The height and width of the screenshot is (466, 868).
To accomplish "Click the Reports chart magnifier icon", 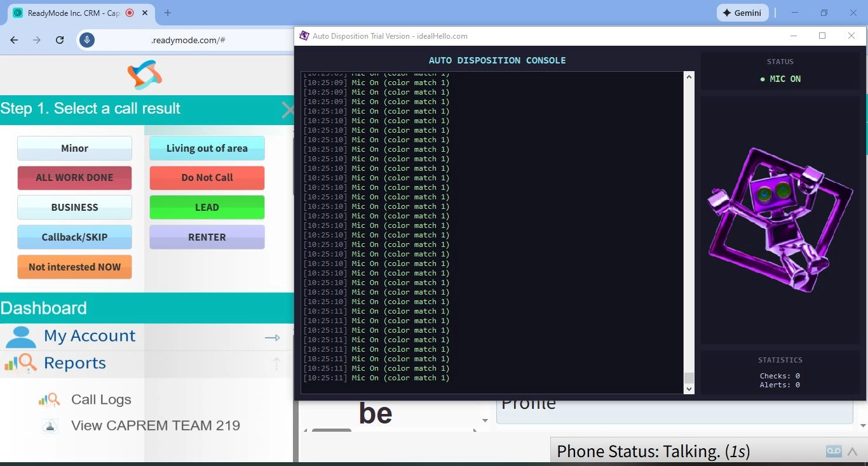I will (x=20, y=363).
